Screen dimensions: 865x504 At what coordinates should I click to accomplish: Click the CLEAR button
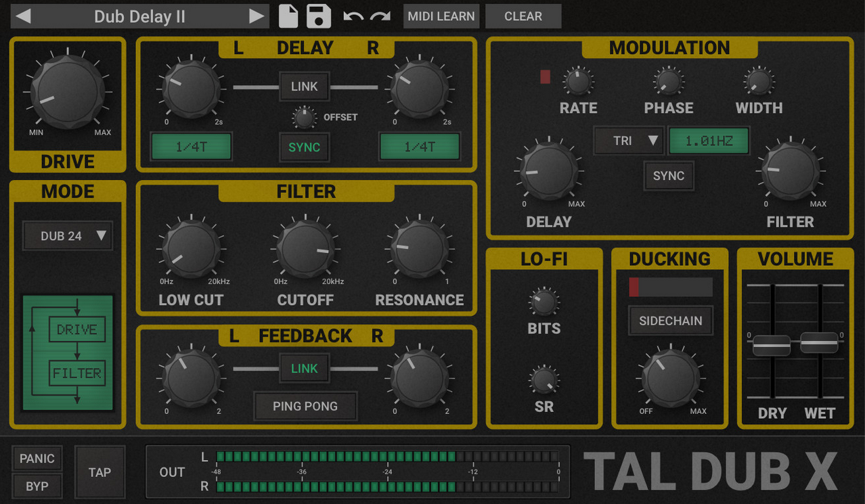click(x=523, y=16)
